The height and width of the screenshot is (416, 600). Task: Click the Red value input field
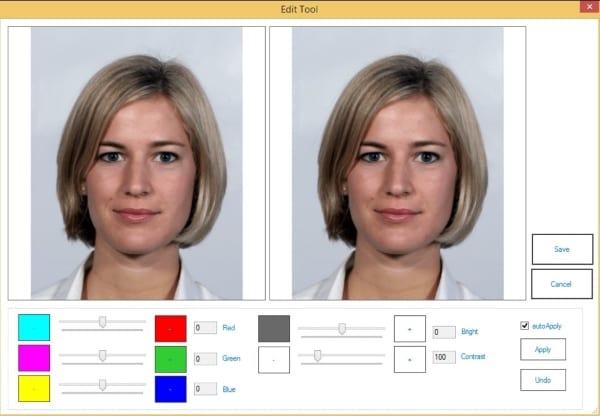point(204,328)
